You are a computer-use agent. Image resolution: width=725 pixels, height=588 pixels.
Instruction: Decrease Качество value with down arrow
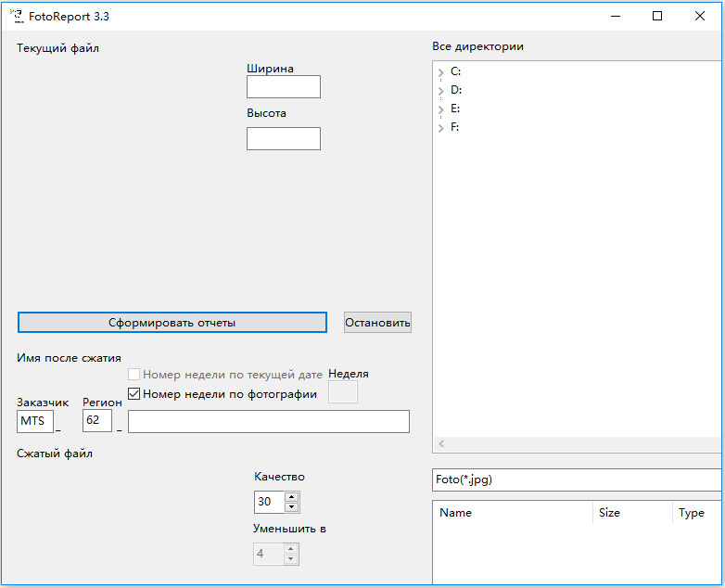(291, 507)
